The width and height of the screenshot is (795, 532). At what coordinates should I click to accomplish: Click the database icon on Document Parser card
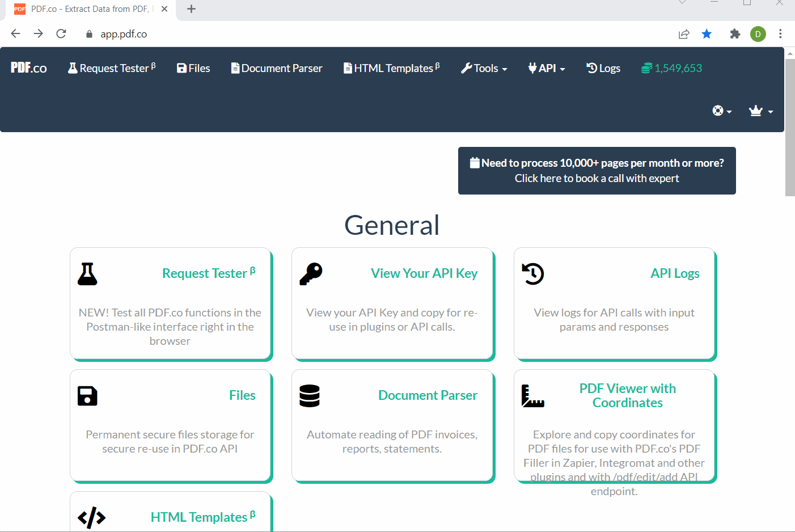click(x=310, y=396)
